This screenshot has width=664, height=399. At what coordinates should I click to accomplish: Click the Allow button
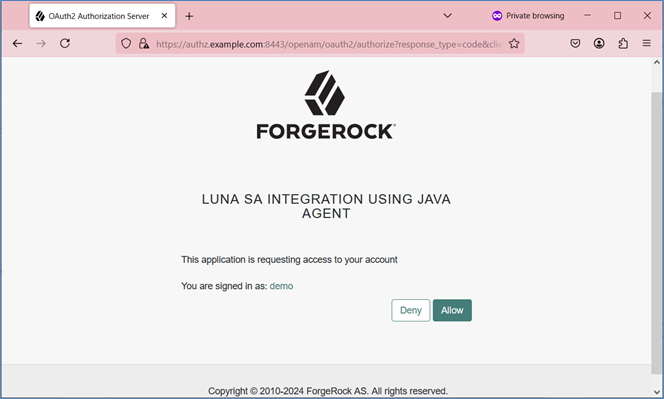point(452,310)
